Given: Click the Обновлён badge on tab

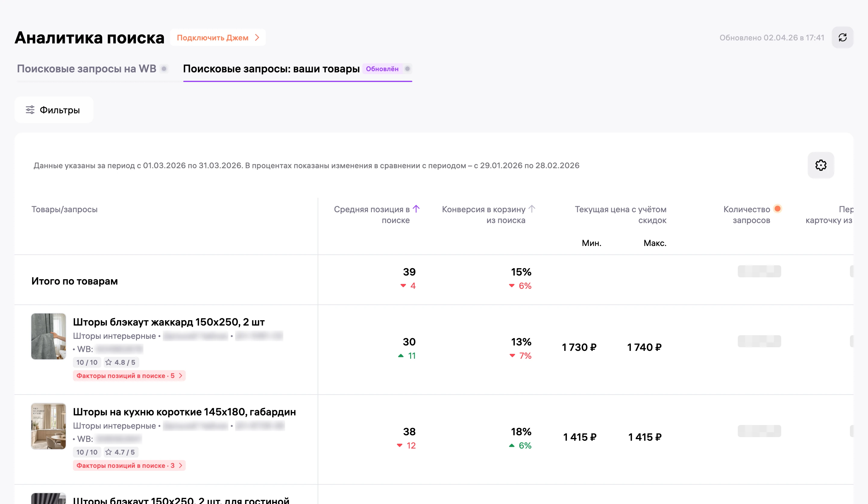Looking at the screenshot, I should pyautogui.click(x=382, y=68).
